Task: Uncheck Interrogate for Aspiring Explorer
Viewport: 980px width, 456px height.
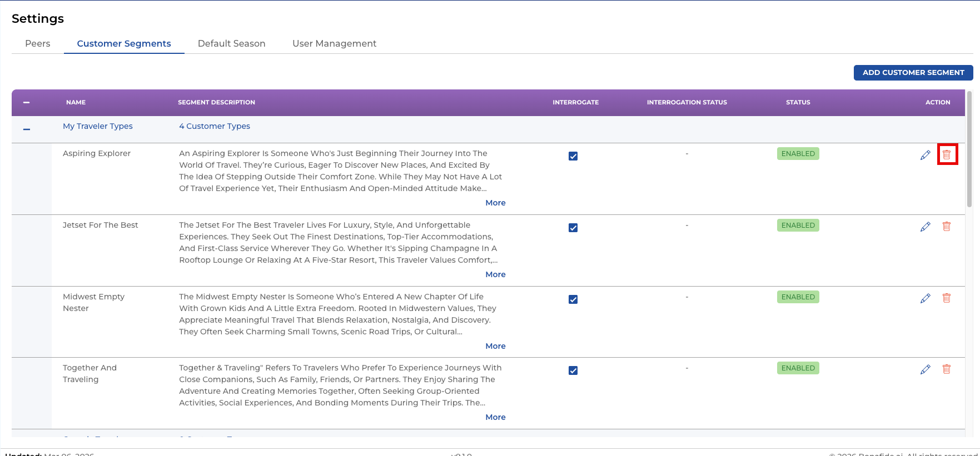Action: pyautogui.click(x=573, y=156)
